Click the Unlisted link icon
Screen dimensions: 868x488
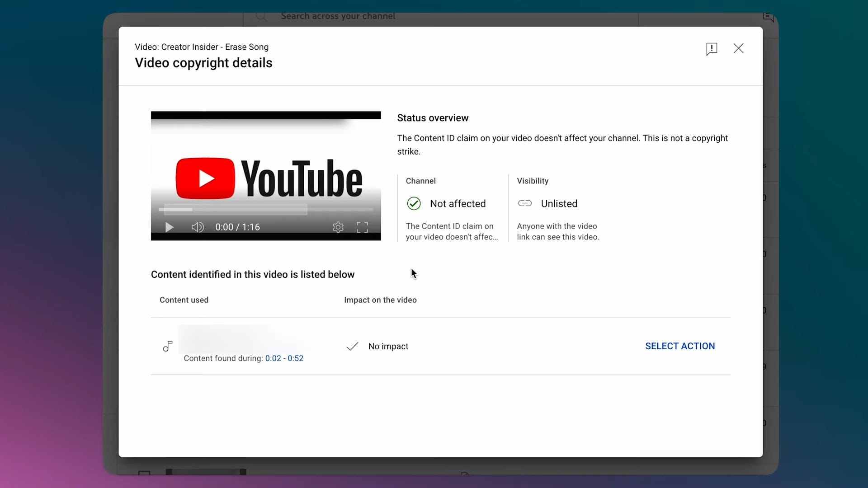(x=525, y=203)
